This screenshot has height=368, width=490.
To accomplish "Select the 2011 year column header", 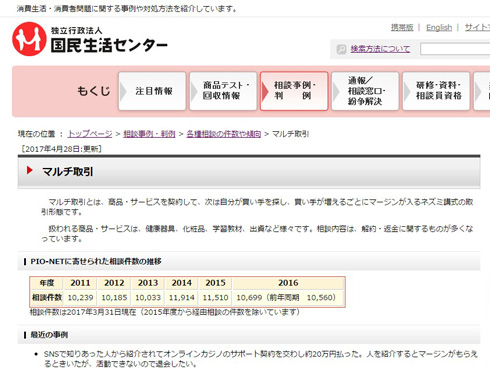I will (80, 283).
